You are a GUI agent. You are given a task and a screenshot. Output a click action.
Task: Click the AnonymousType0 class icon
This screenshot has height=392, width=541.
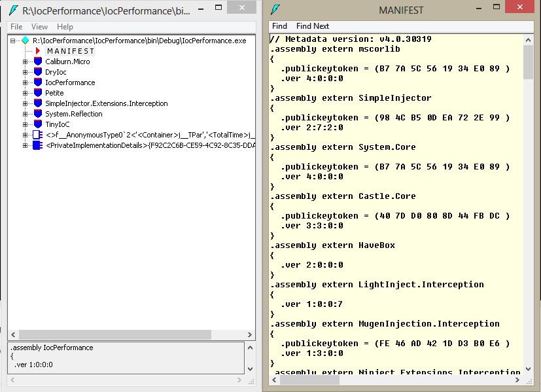[37, 135]
